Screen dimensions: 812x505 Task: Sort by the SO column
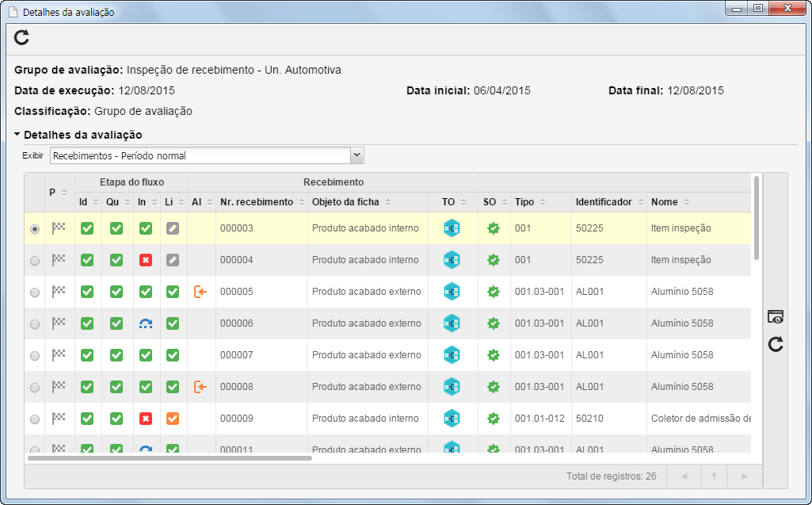pos(505,202)
